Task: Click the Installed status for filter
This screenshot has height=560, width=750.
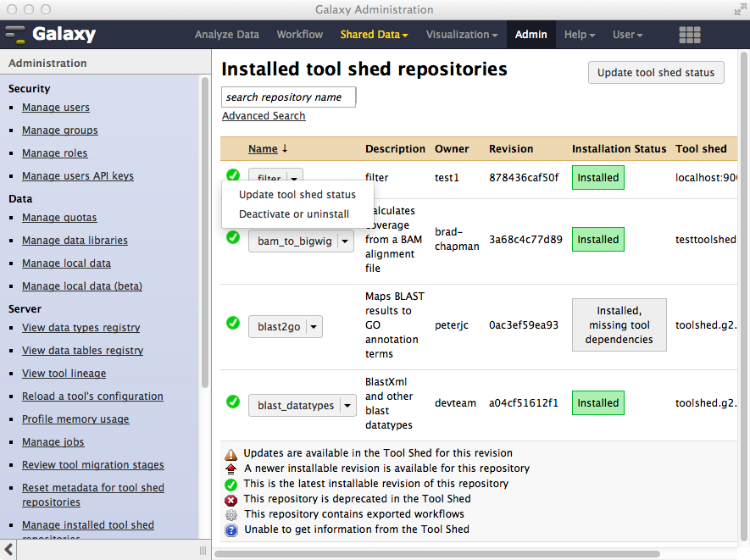Action: point(598,177)
